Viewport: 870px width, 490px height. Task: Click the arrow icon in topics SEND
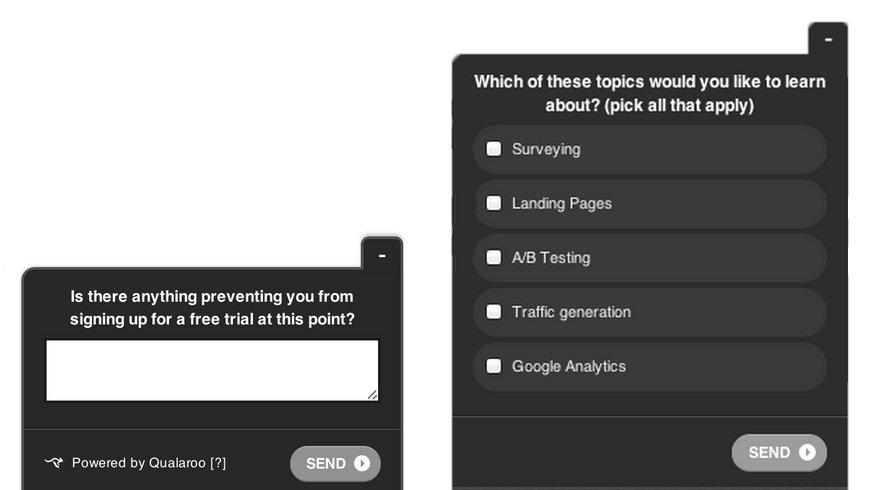pos(807,452)
